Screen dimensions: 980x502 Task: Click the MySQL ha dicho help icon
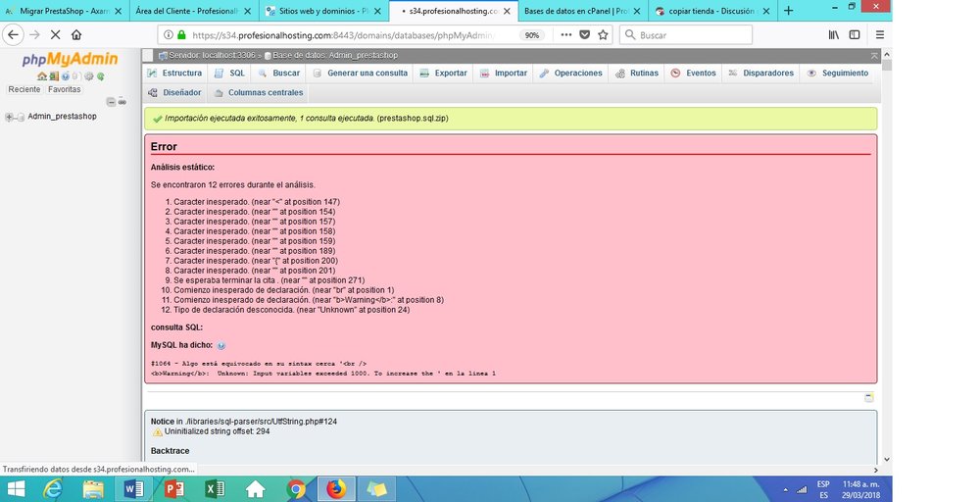(221, 346)
